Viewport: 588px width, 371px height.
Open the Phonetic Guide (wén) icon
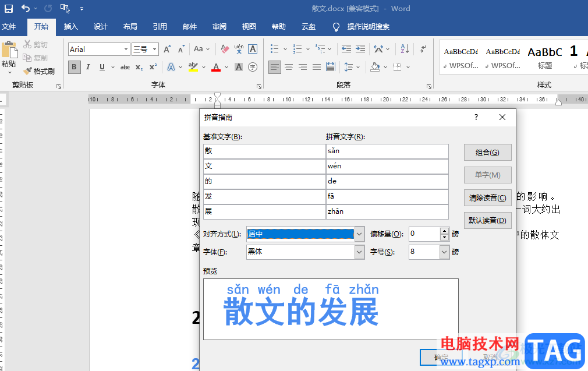(x=239, y=49)
